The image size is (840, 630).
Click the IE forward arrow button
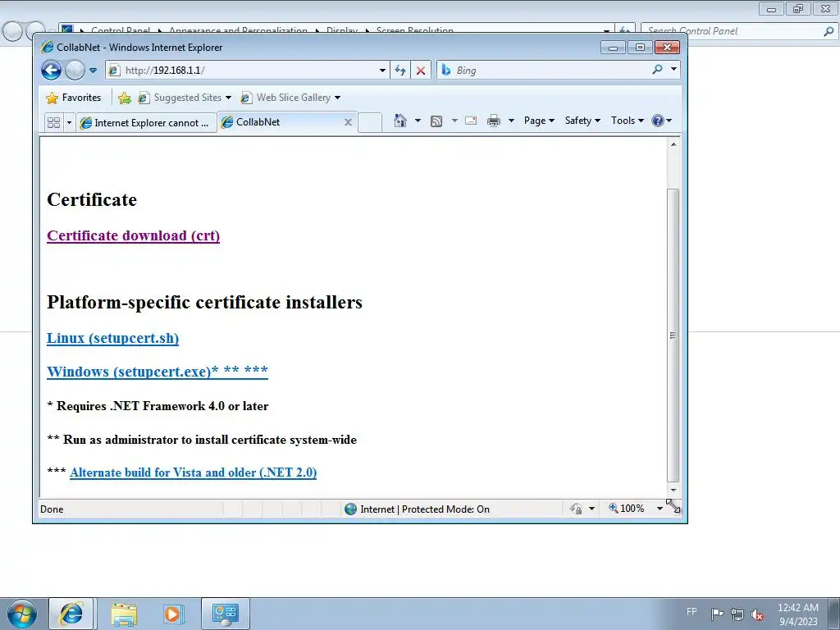pyautogui.click(x=75, y=71)
